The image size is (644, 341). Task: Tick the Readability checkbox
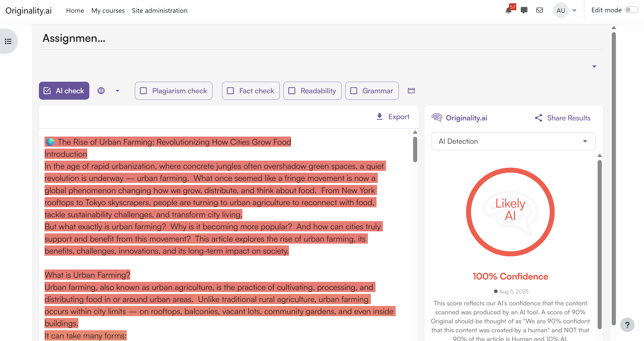pyautogui.click(x=292, y=91)
